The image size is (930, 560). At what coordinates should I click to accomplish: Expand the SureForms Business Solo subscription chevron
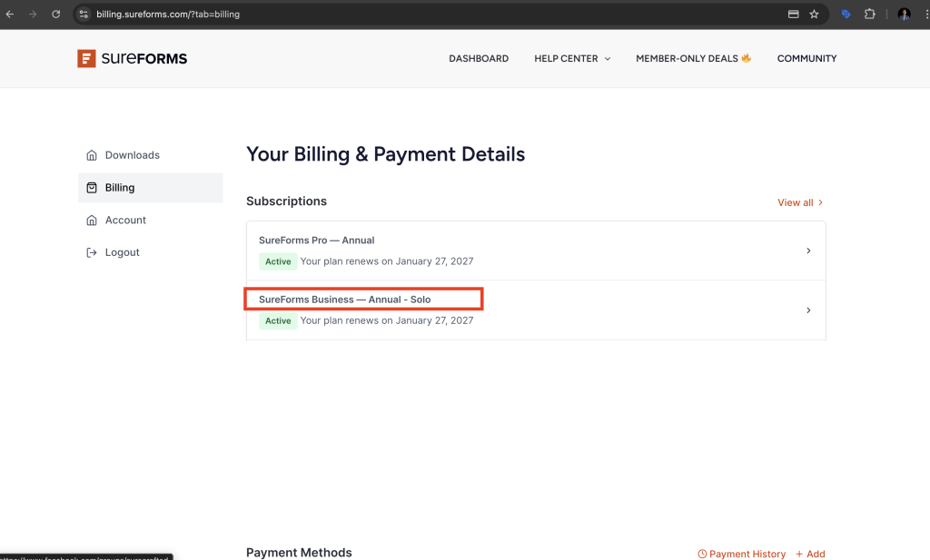(x=808, y=310)
